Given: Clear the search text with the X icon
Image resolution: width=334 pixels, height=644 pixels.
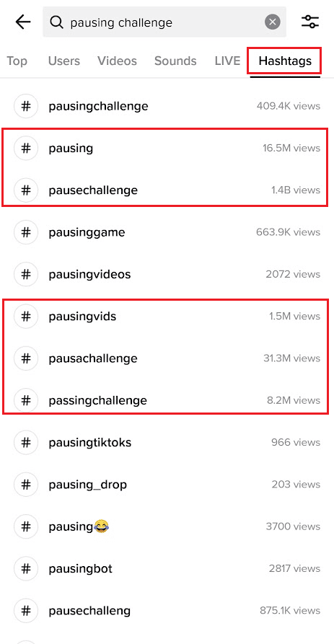Looking at the screenshot, I should (273, 22).
